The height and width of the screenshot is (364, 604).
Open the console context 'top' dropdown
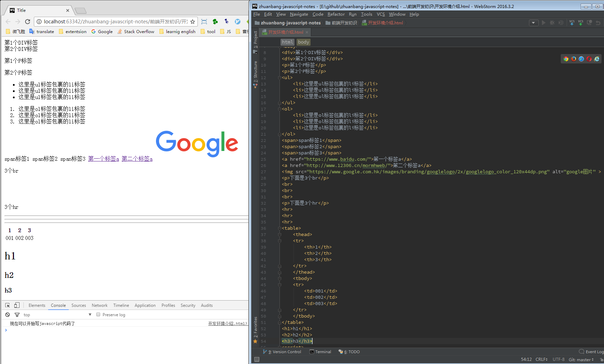(58, 315)
